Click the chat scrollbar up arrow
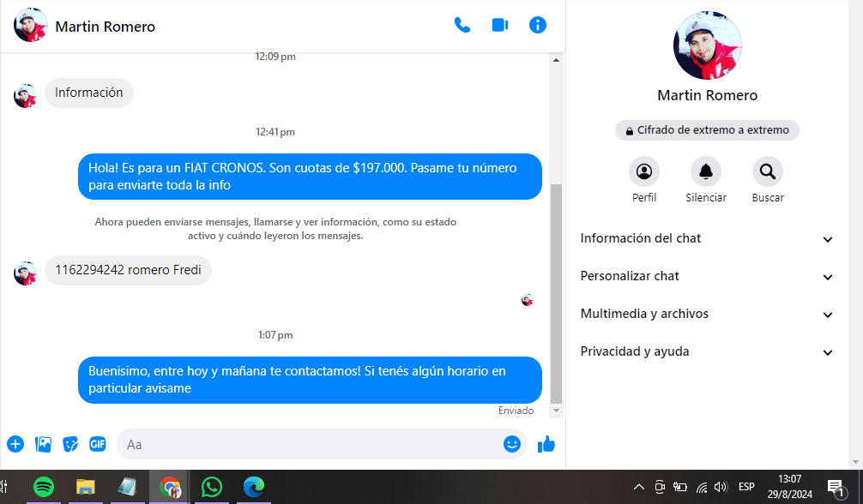This screenshot has height=504, width=863. point(556,60)
